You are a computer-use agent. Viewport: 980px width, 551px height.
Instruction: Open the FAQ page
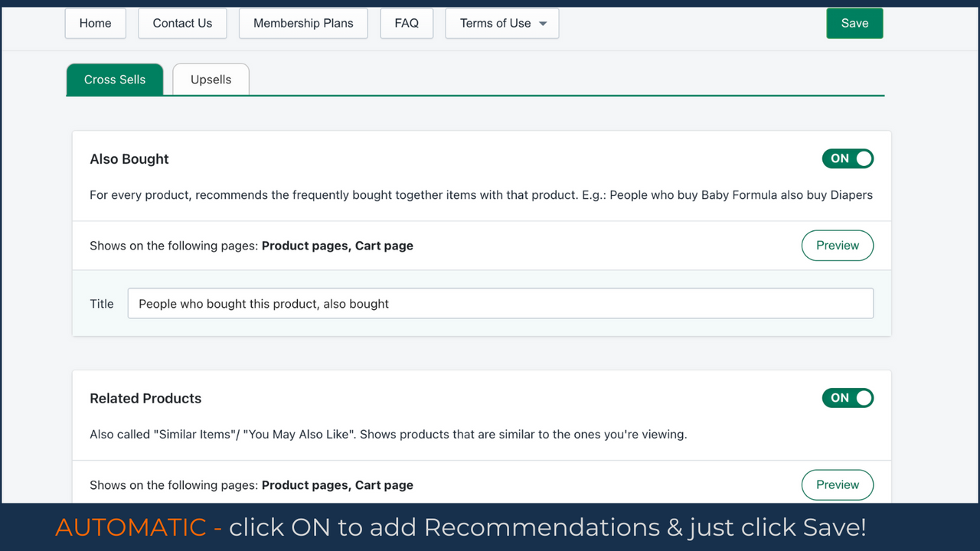click(x=407, y=23)
